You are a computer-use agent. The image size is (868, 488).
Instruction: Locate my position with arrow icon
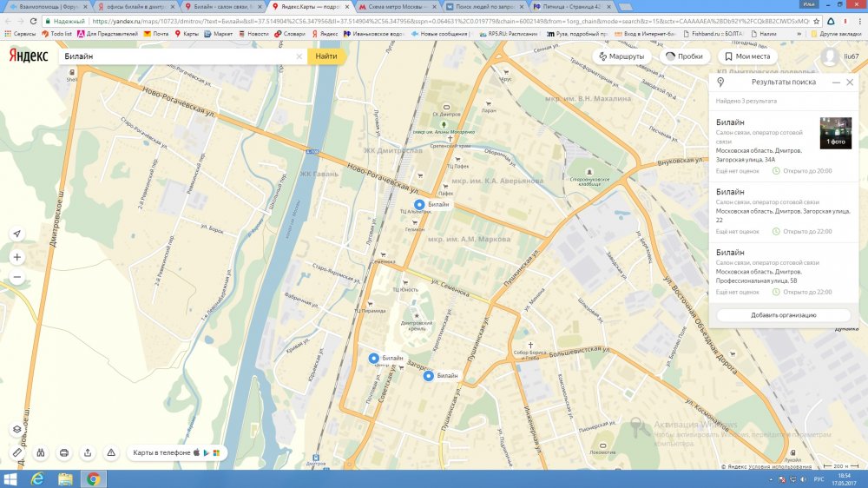pyautogui.click(x=16, y=234)
